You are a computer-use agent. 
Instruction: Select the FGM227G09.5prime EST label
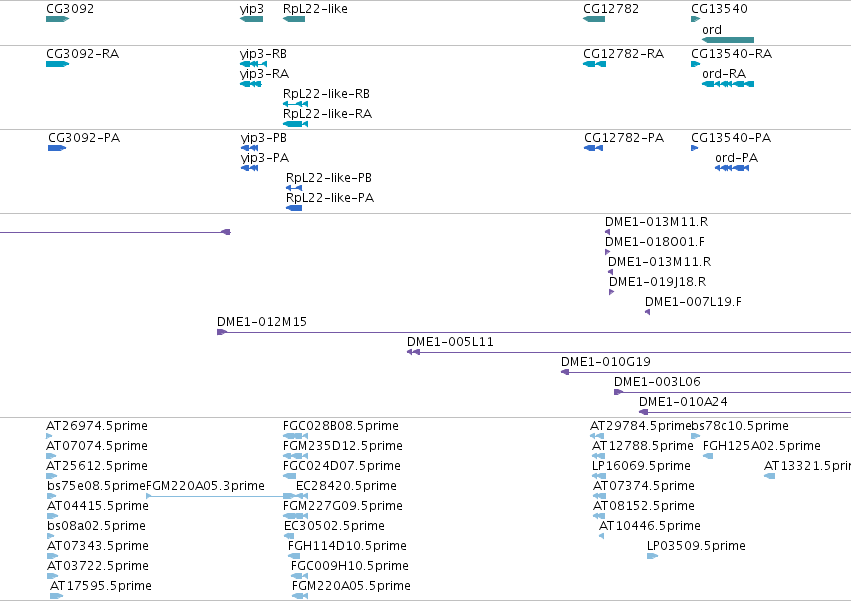(343, 506)
